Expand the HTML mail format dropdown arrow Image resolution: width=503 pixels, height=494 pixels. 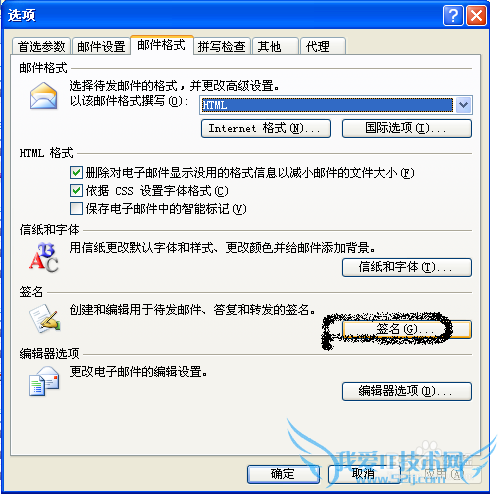pyautogui.click(x=463, y=105)
